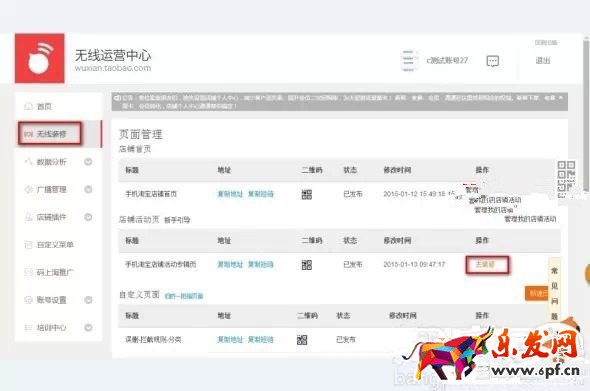Click the speaker icon in the announcement bar
Image resolution: width=590 pixels, height=391 pixels.
point(117,97)
